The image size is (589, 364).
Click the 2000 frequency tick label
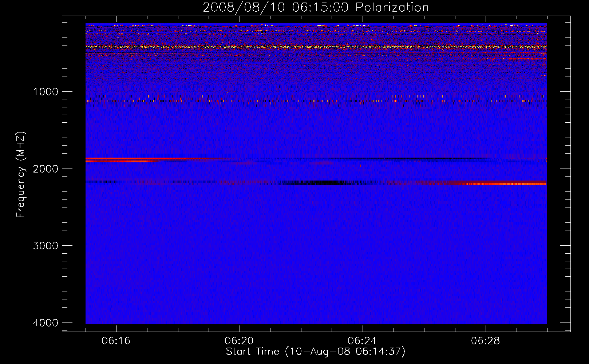click(x=46, y=169)
